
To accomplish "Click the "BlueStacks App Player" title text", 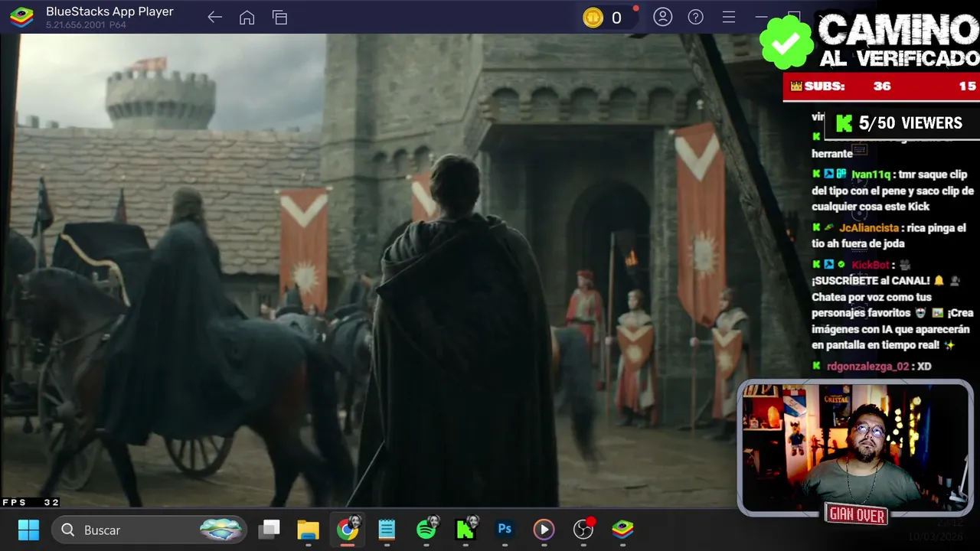I will [x=109, y=11].
